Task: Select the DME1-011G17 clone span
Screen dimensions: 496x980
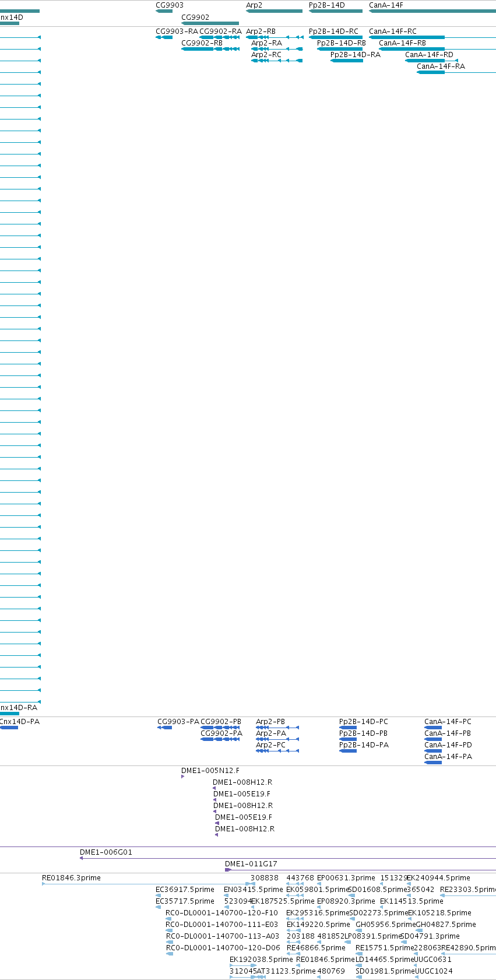Action: [360, 870]
